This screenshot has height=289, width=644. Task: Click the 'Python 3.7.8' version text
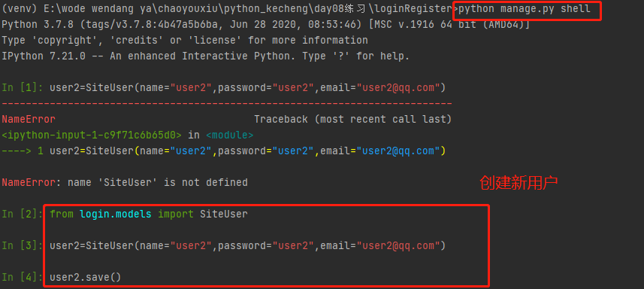coord(38,25)
